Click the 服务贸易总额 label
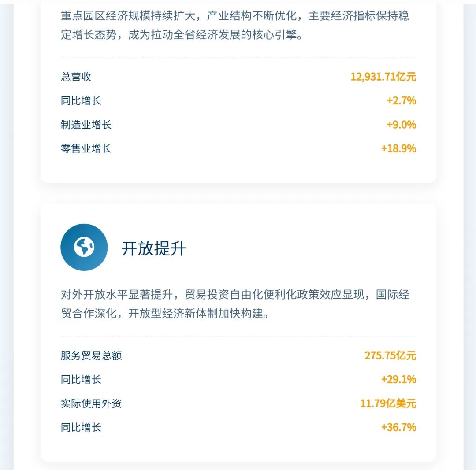Screen dimensions: 476x470 (91, 355)
